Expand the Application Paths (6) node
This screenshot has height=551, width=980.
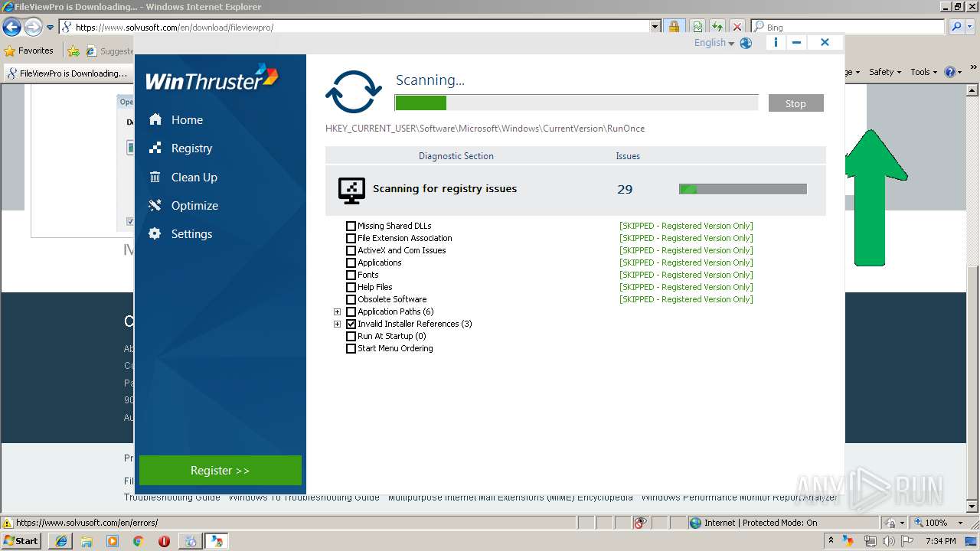(337, 311)
